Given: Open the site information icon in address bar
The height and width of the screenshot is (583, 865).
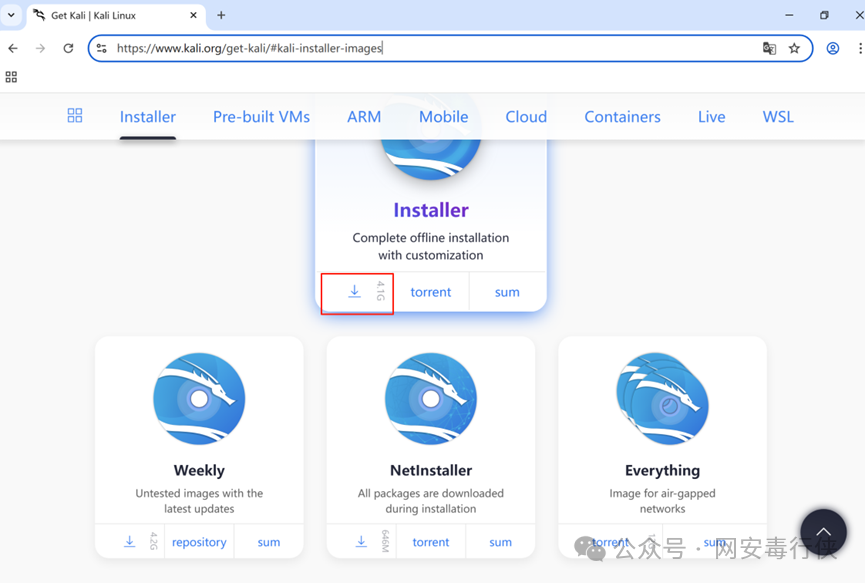Looking at the screenshot, I should (102, 49).
